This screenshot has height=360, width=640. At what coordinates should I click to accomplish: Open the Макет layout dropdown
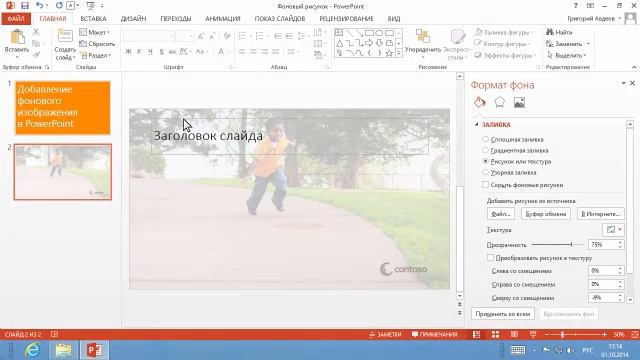[95, 32]
